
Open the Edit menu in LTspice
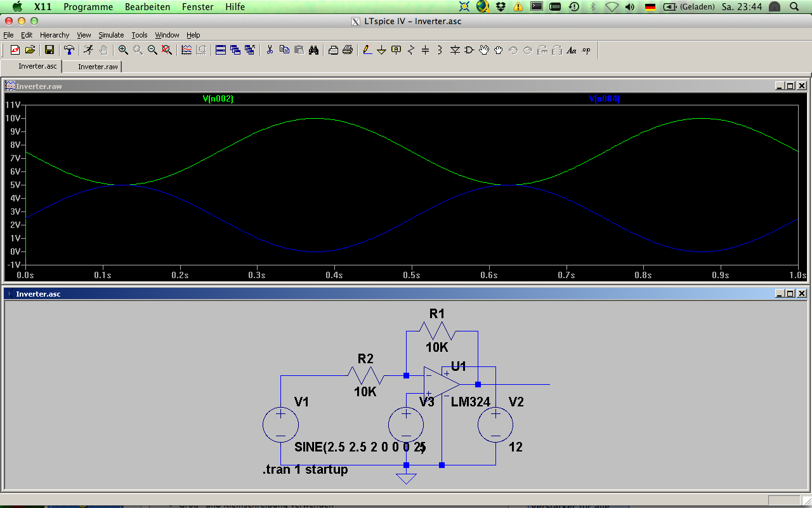(x=27, y=35)
